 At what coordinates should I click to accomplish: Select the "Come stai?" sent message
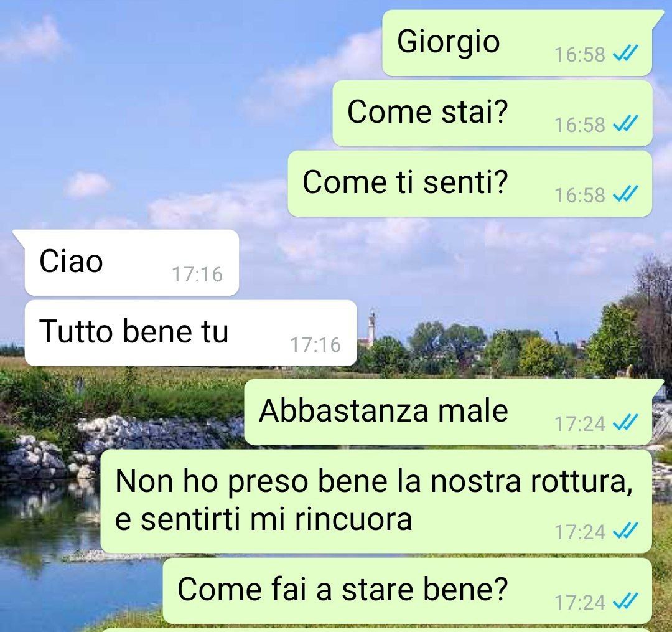pos(492,113)
